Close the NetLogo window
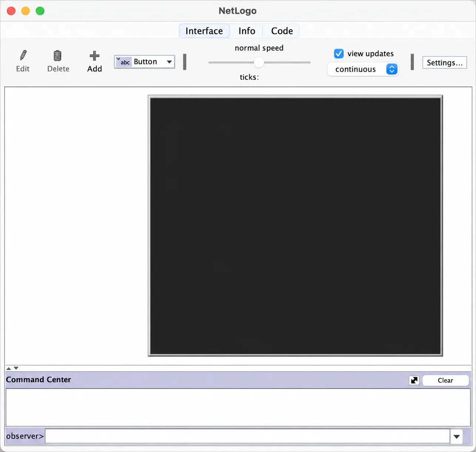Screen dimensions: 476x452 pyautogui.click(x=11, y=11)
